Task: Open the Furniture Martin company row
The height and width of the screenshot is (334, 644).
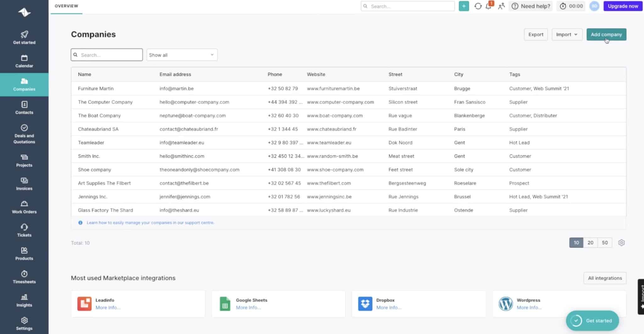Action: point(348,88)
